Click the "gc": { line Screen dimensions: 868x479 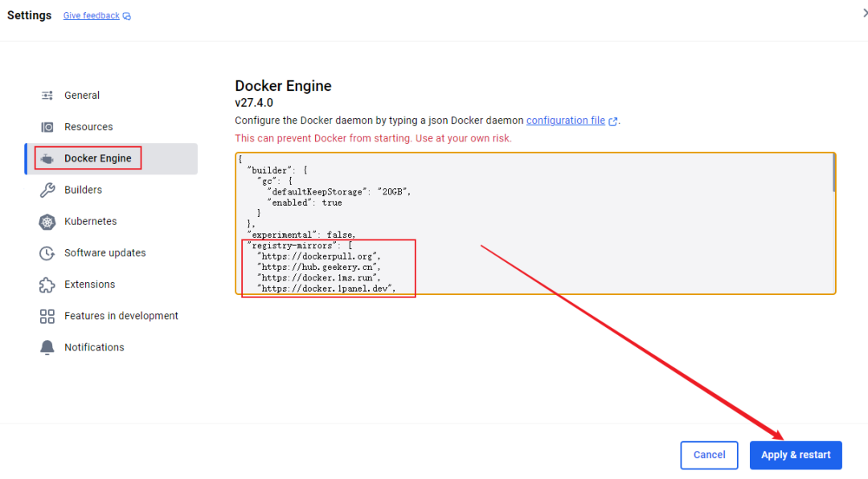coord(275,181)
